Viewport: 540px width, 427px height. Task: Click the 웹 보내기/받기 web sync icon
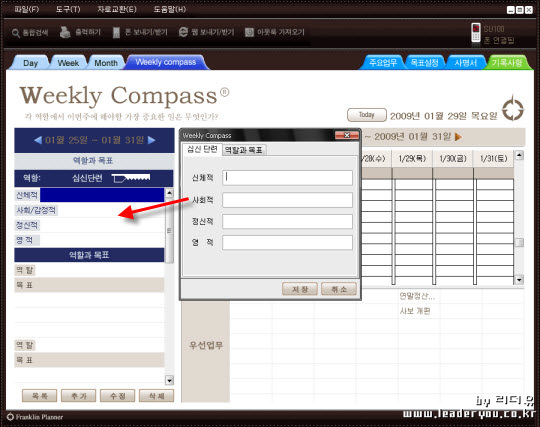(183, 32)
